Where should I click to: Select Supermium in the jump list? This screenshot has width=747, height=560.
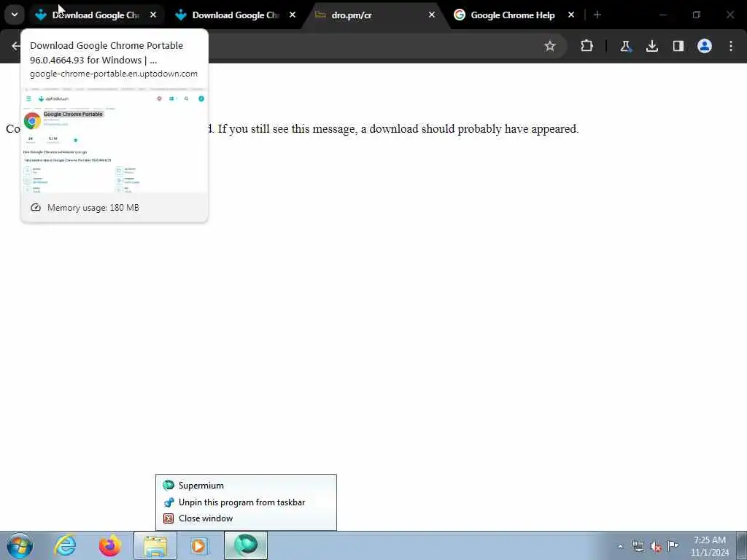(x=246, y=485)
